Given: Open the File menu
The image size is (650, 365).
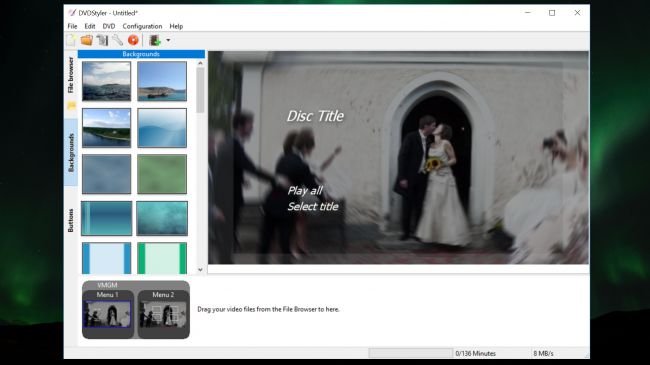Looking at the screenshot, I should pos(72,26).
